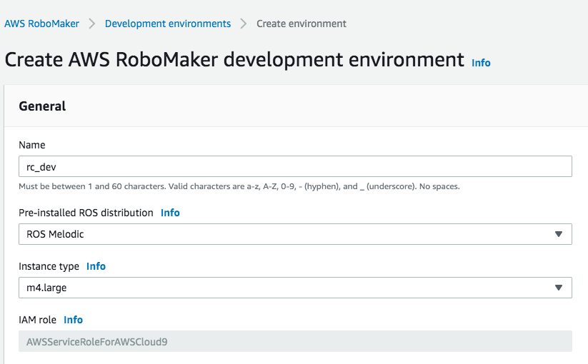Select the Name field label
The height and width of the screenshot is (364, 588).
click(x=32, y=145)
